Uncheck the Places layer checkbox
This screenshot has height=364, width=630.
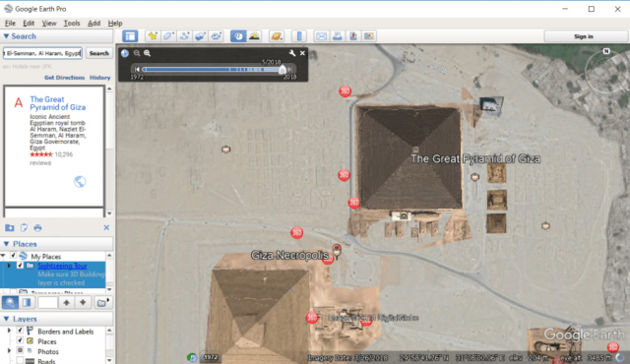20,340
